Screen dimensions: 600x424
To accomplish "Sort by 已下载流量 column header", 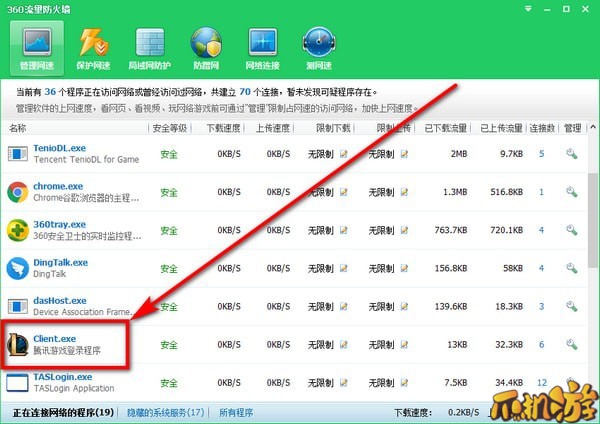I will [446, 128].
